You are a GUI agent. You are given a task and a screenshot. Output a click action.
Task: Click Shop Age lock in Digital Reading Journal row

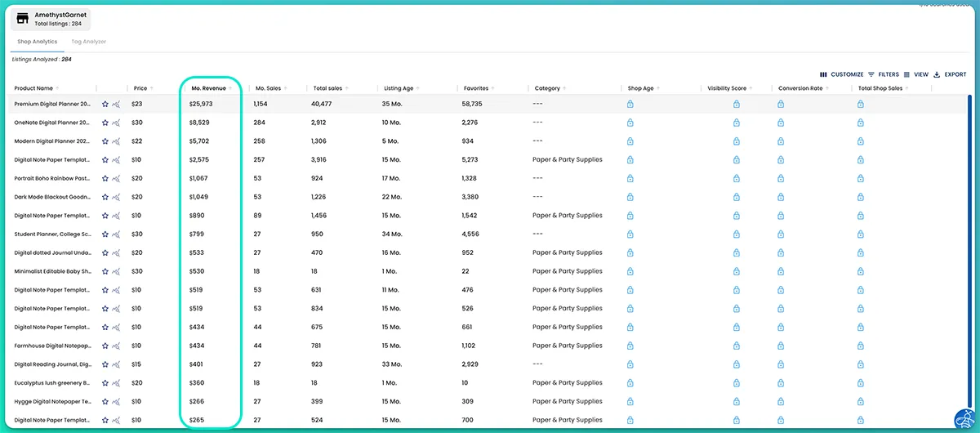[x=630, y=364]
